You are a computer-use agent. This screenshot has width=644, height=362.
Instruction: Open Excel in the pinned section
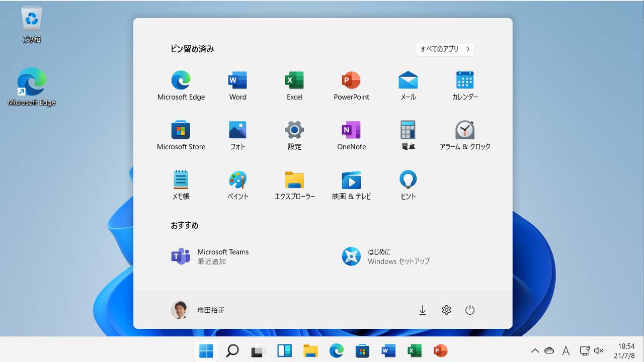pos(294,85)
